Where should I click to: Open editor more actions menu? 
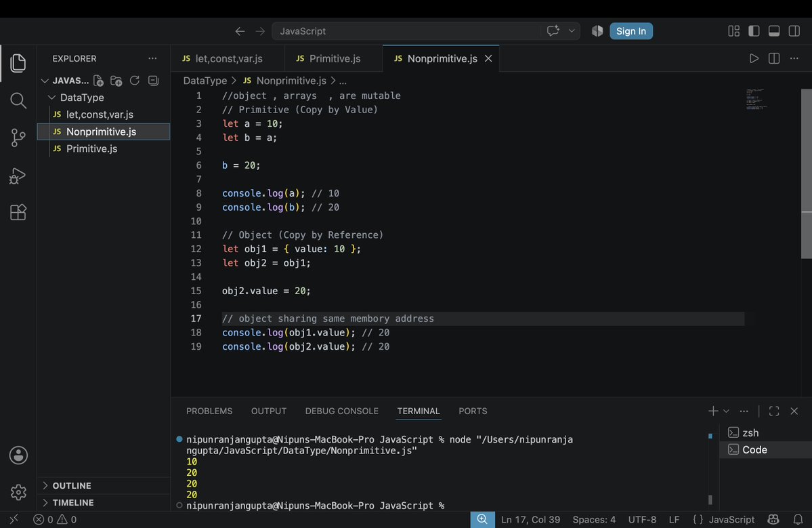(794, 58)
